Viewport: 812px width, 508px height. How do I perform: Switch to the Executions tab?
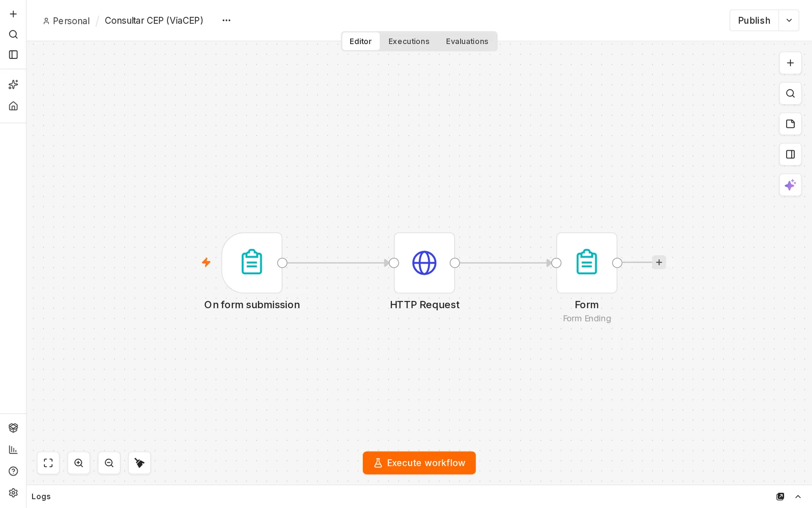(x=409, y=41)
